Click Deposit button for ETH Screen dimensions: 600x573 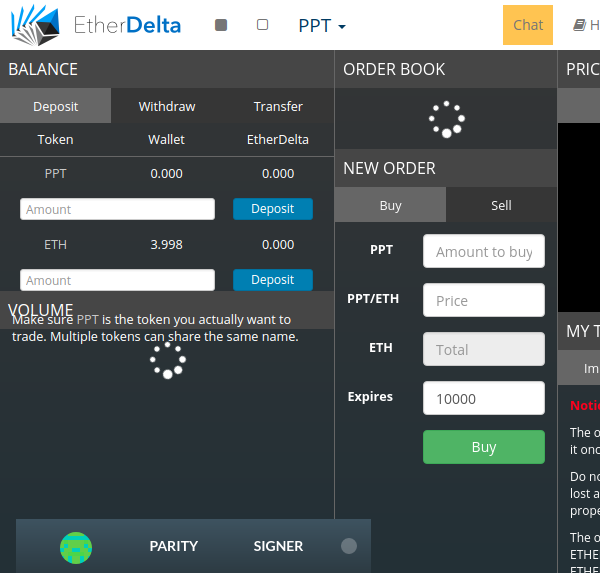click(x=273, y=280)
